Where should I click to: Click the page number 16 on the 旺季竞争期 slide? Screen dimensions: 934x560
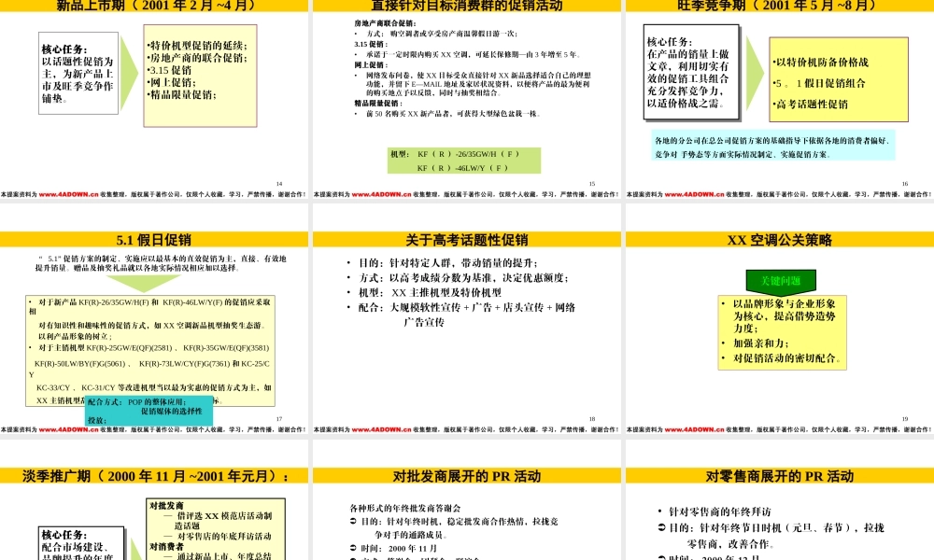(x=904, y=184)
